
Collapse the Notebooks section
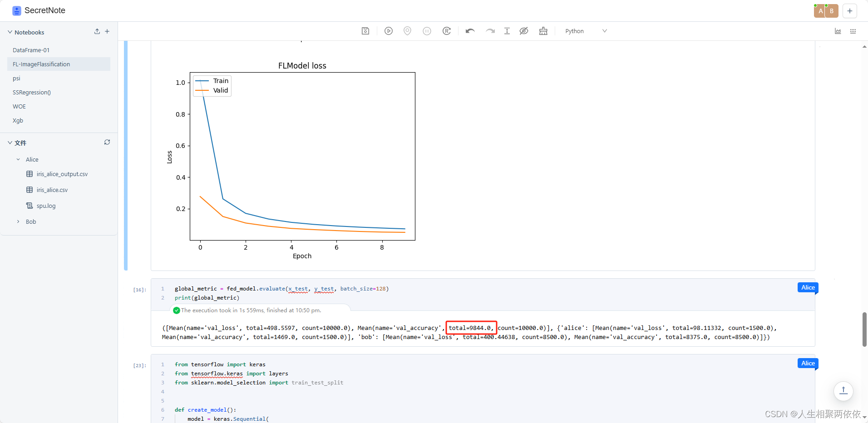point(10,32)
